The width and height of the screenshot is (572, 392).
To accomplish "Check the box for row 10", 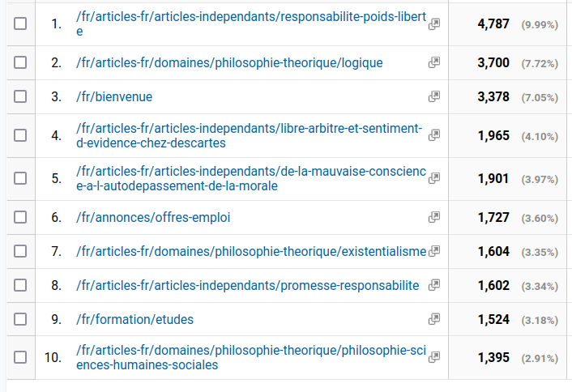I will pyautogui.click(x=20, y=357).
